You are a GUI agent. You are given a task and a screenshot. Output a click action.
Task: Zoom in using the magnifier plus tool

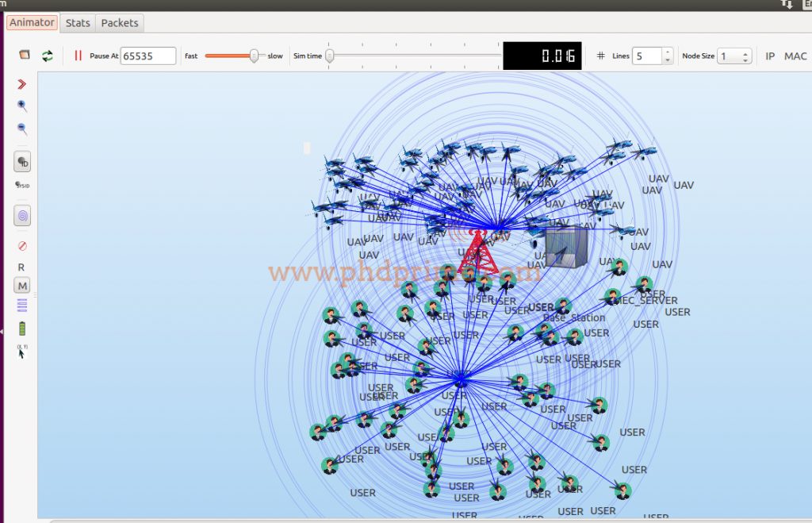coord(21,106)
